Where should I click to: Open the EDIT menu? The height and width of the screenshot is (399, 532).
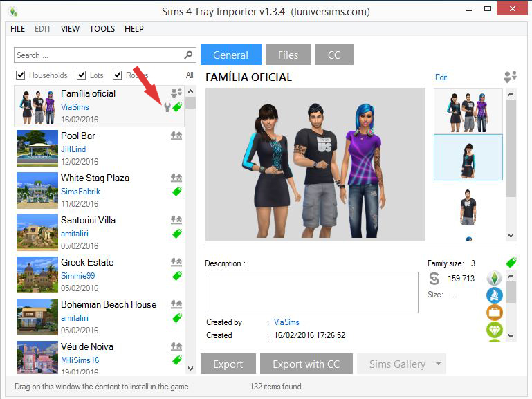[43, 29]
